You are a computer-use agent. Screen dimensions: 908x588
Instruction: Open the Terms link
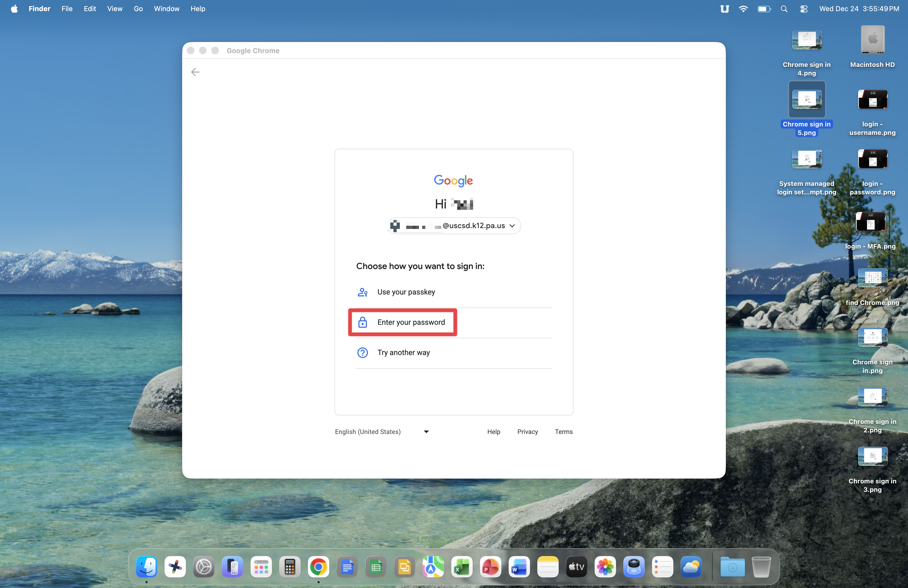(x=563, y=432)
